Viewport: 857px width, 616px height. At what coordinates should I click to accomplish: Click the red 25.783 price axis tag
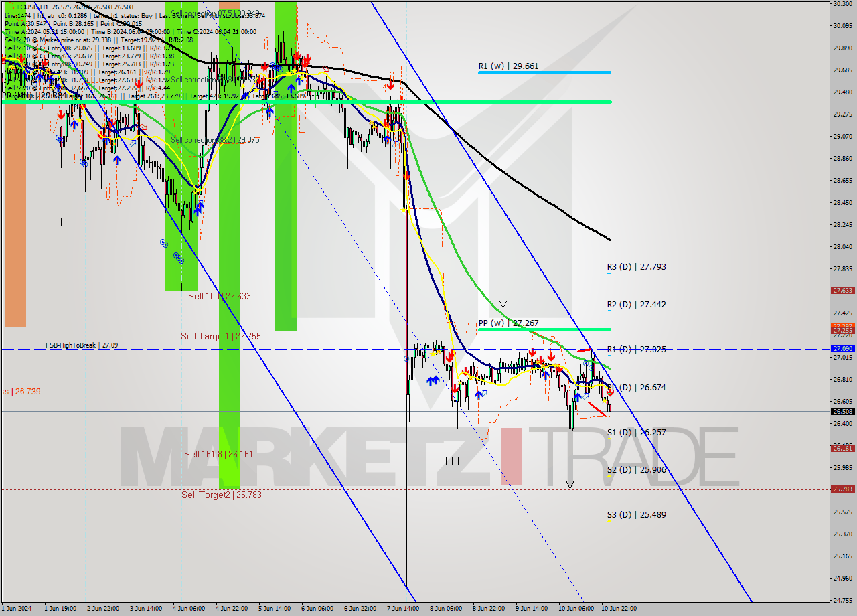(x=842, y=489)
